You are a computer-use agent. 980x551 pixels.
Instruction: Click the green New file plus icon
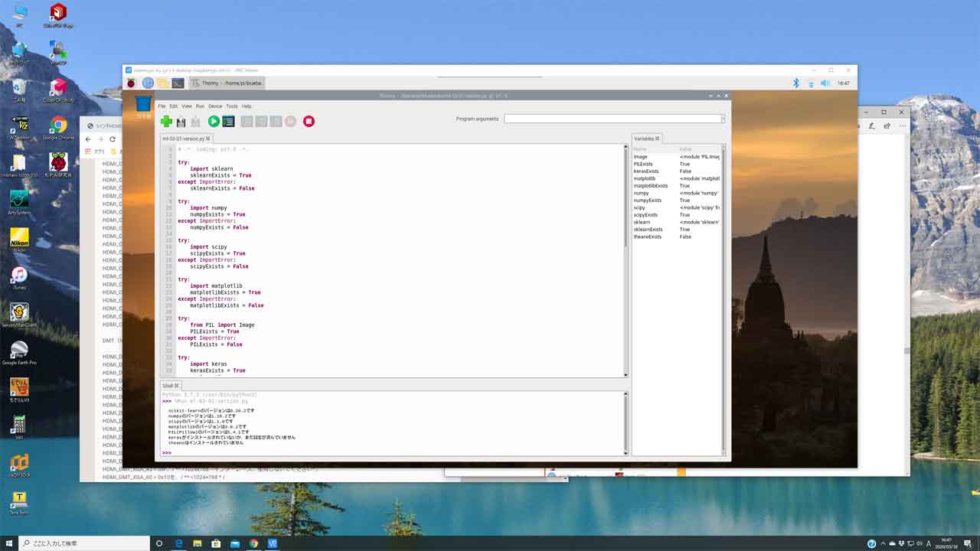point(166,121)
